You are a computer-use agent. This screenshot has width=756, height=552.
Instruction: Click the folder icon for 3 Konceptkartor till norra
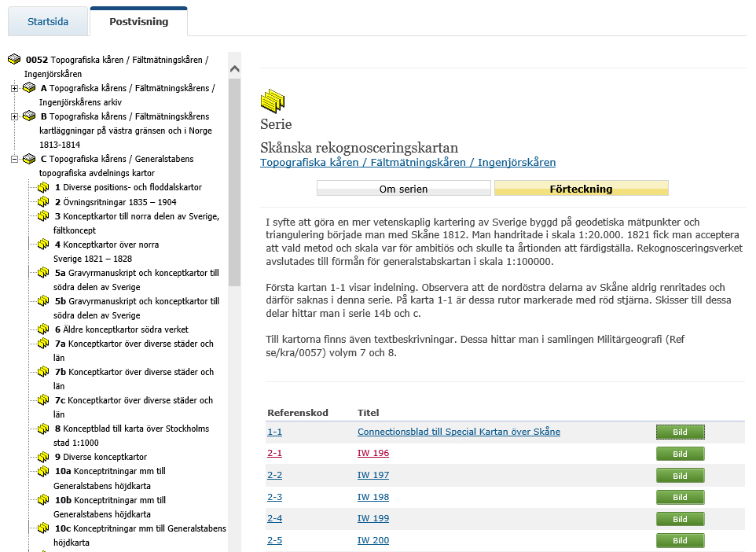click(44, 215)
